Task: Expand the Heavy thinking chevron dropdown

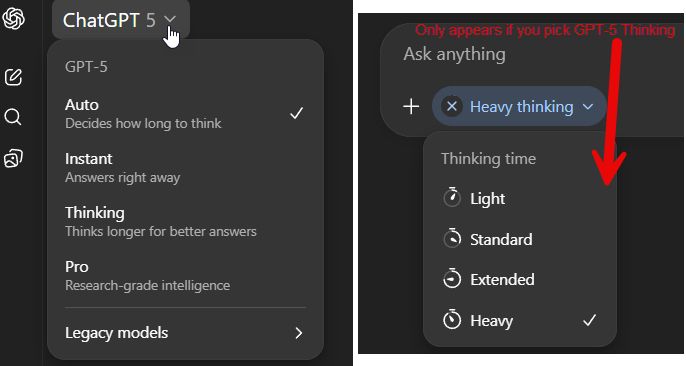Action: point(588,106)
